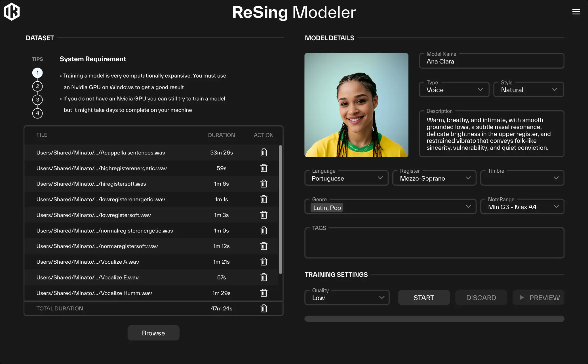Click the DURATION column header
588x364 pixels.
[x=221, y=135]
